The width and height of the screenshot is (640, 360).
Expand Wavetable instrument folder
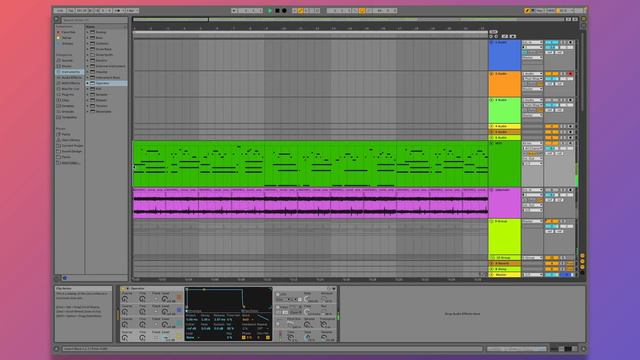(88, 111)
